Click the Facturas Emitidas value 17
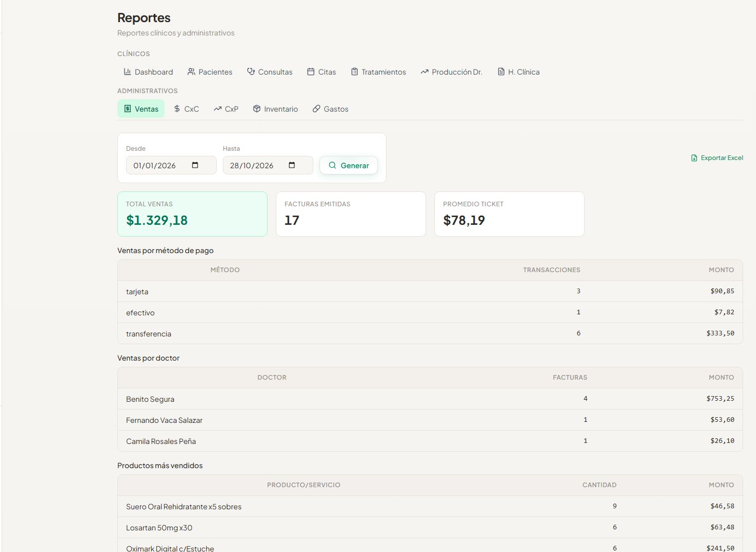Screen dimensions: 756x552 pos(292,220)
